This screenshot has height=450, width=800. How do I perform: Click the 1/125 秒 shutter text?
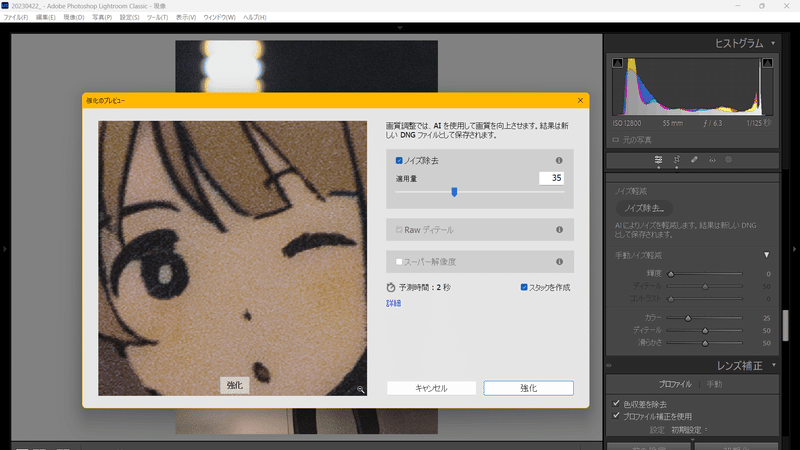pos(759,123)
